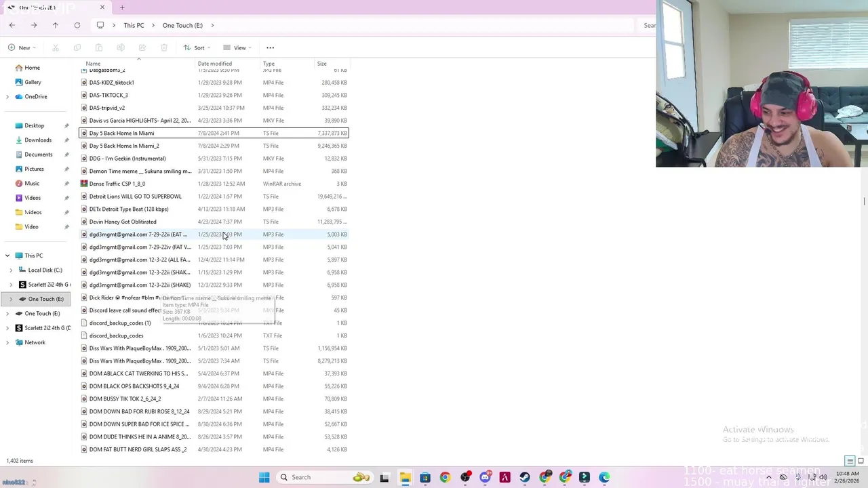Image resolution: width=868 pixels, height=488 pixels.
Task: Select file DOM BLACK OPS BACKSHOTS 9_4_24
Action: click(134, 386)
